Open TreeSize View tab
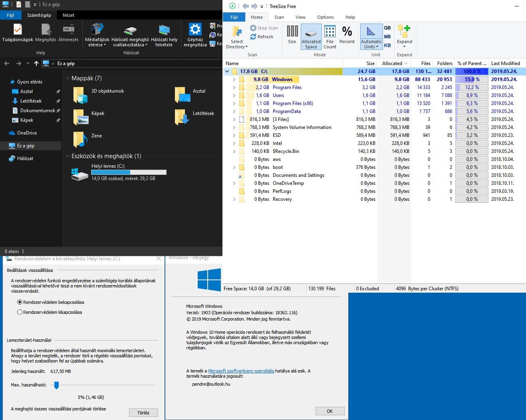 (300, 17)
